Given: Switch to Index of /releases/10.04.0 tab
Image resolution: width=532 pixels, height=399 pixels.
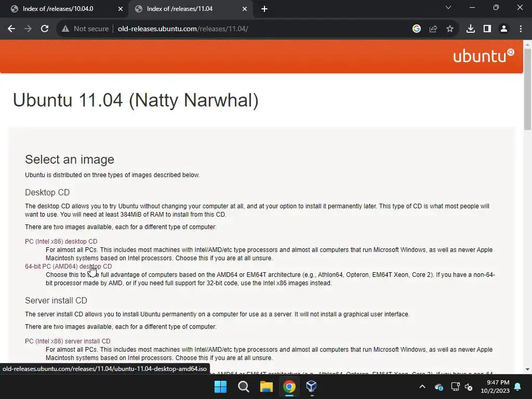Looking at the screenshot, I should [64, 9].
